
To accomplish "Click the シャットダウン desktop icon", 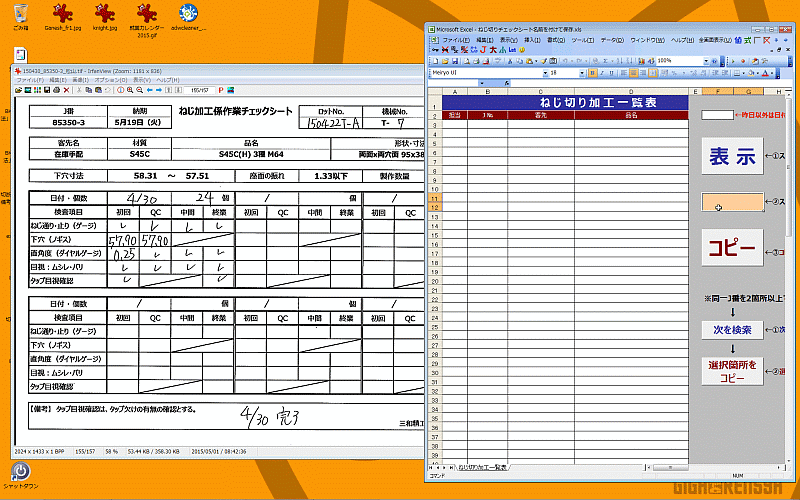I will tap(20, 476).
